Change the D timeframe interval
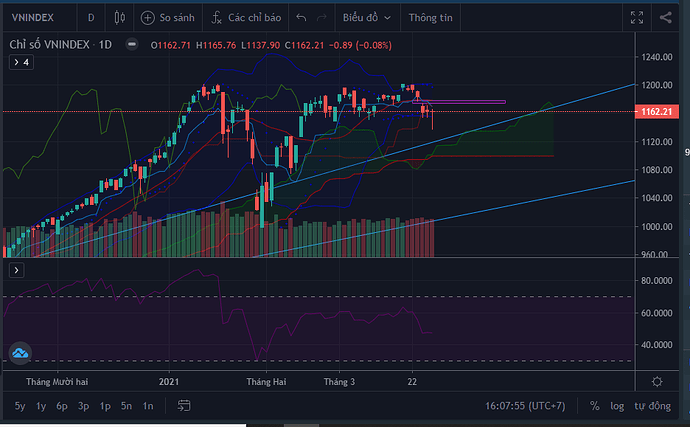 (91, 18)
